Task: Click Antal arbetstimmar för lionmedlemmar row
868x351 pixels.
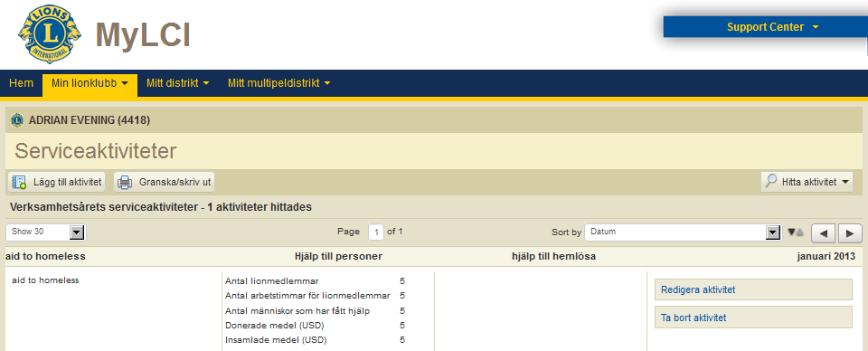Action: 315,296
